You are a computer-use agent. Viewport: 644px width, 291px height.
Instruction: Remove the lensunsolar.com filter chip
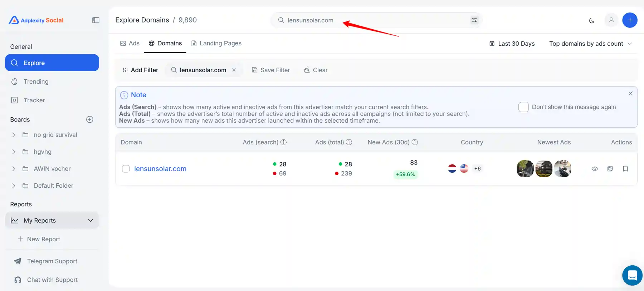tap(234, 70)
